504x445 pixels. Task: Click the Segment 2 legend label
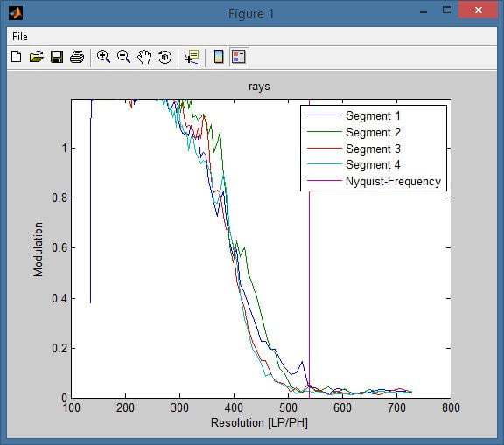tap(373, 132)
